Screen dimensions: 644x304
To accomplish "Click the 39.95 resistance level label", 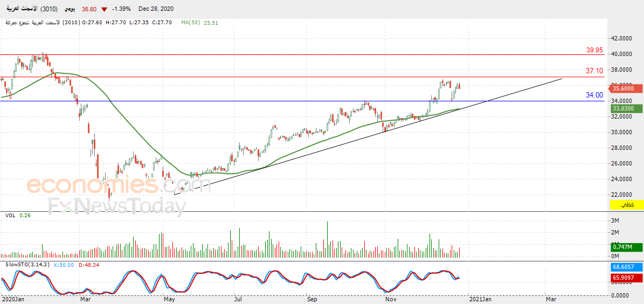I will tap(594, 50).
